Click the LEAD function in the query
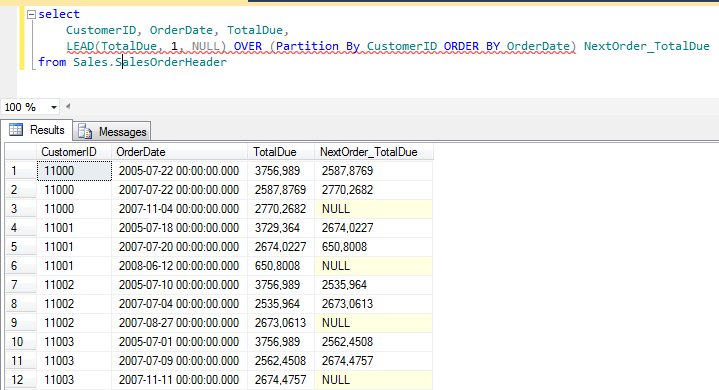Viewport: 719px width, 390px height. (x=80, y=46)
